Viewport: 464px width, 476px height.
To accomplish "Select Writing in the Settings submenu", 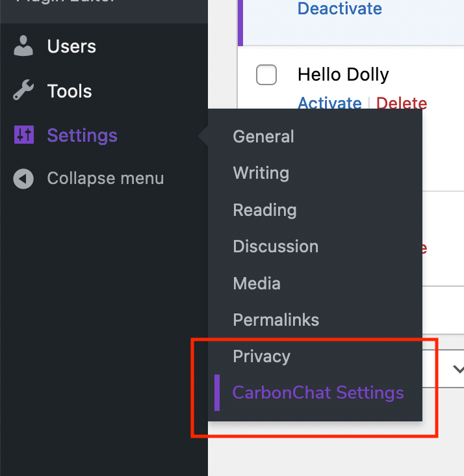I will click(261, 173).
